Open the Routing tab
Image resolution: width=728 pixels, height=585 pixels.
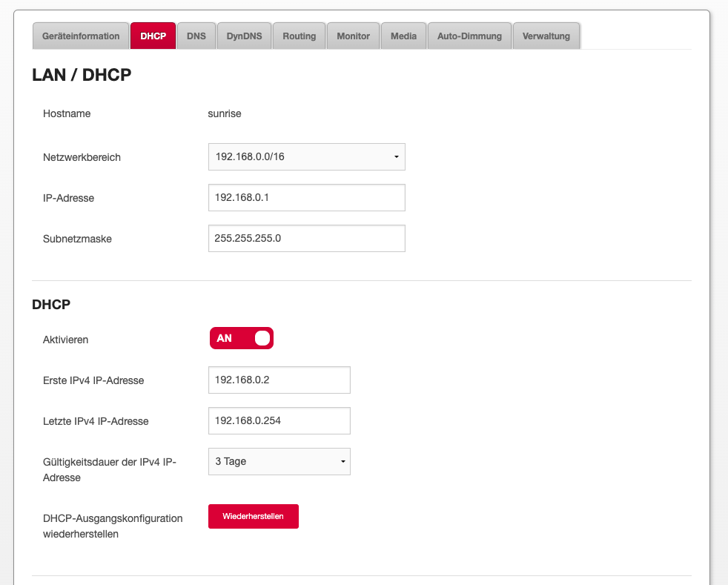[299, 36]
